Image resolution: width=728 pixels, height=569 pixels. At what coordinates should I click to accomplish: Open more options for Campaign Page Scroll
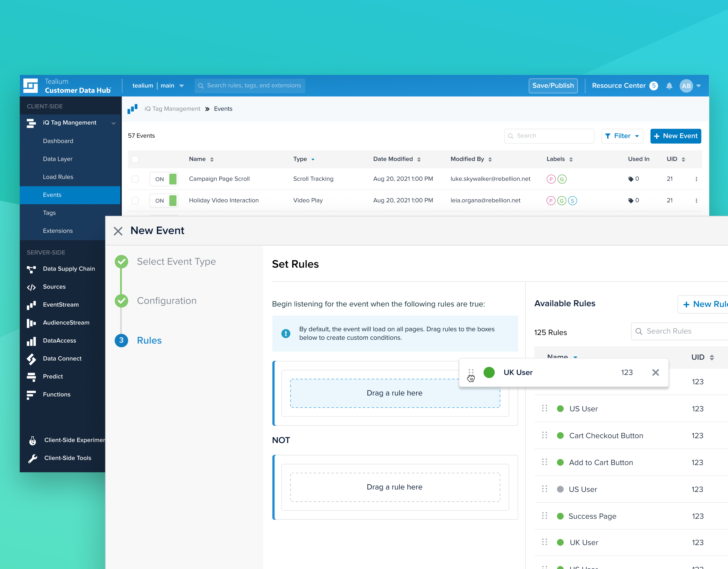pos(696,179)
